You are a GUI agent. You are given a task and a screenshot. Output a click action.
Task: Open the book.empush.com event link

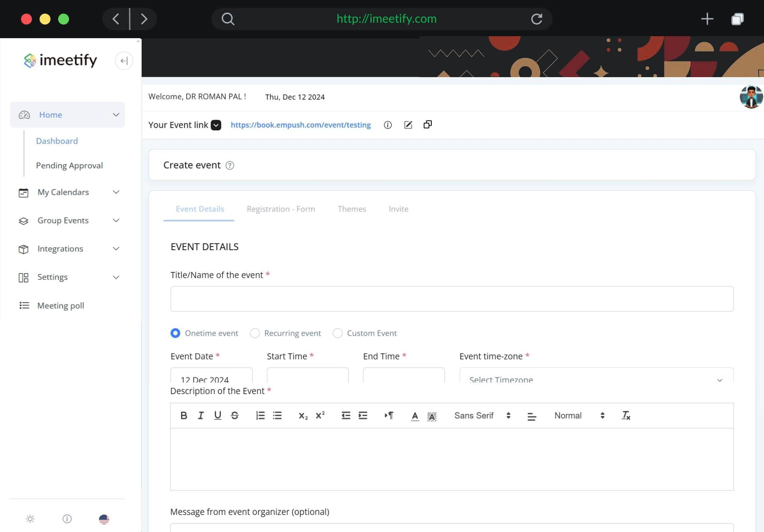(300, 125)
